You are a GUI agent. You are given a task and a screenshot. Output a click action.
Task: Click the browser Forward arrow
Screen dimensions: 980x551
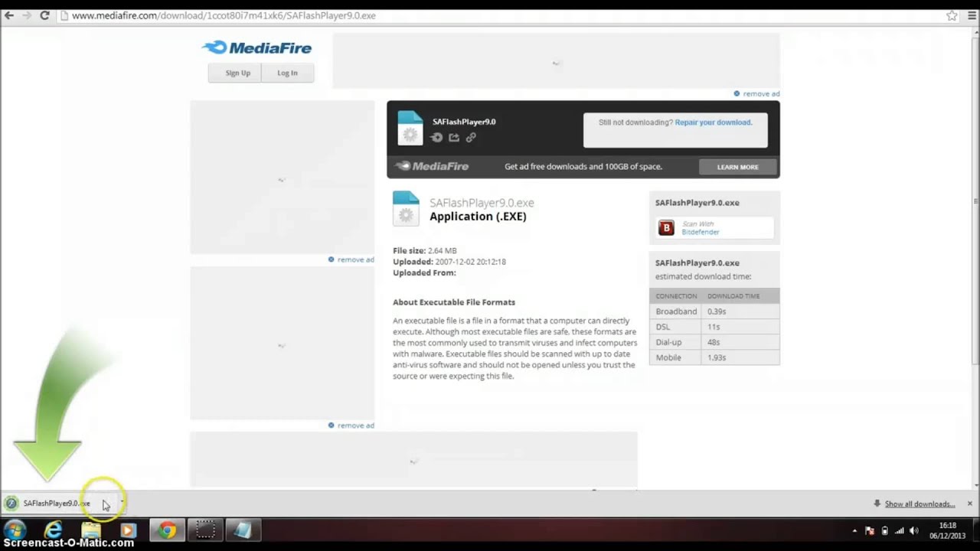(27, 15)
